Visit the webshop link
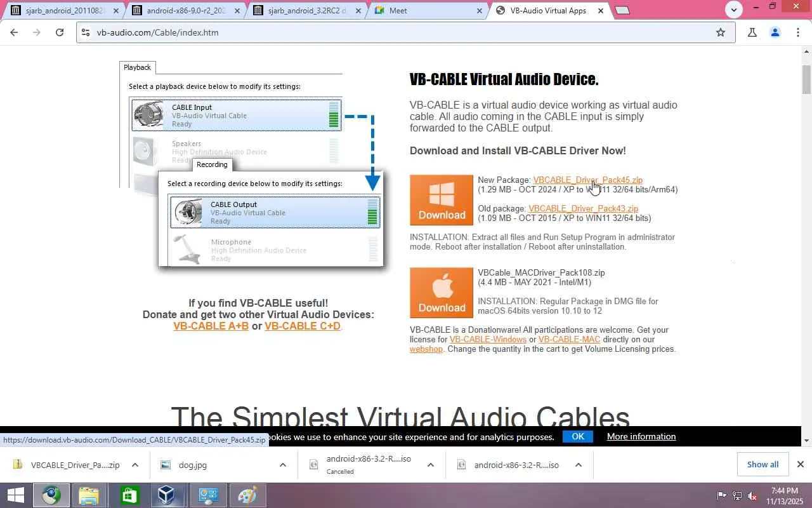This screenshot has height=508, width=812. pos(426,349)
